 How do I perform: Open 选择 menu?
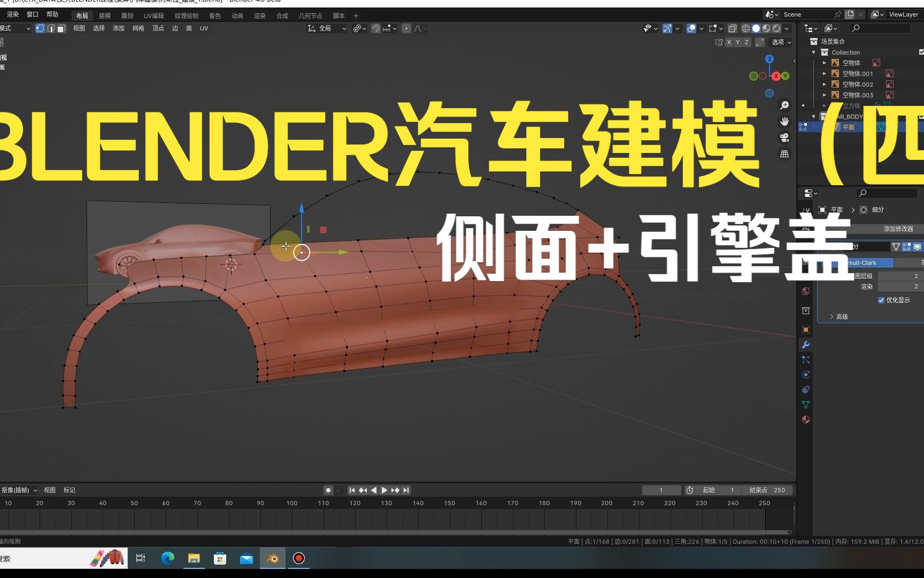click(99, 28)
